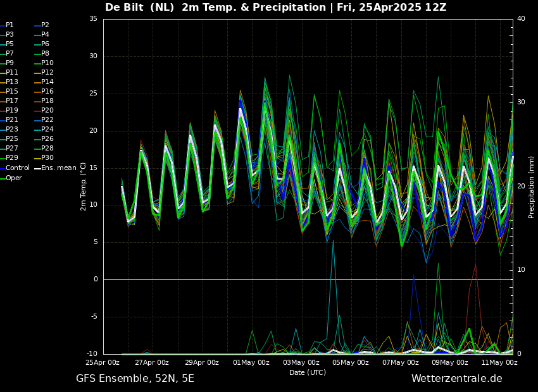Viewport: 538px width, 392px height.
Task: Click the Control legend label
Action: coord(18,168)
